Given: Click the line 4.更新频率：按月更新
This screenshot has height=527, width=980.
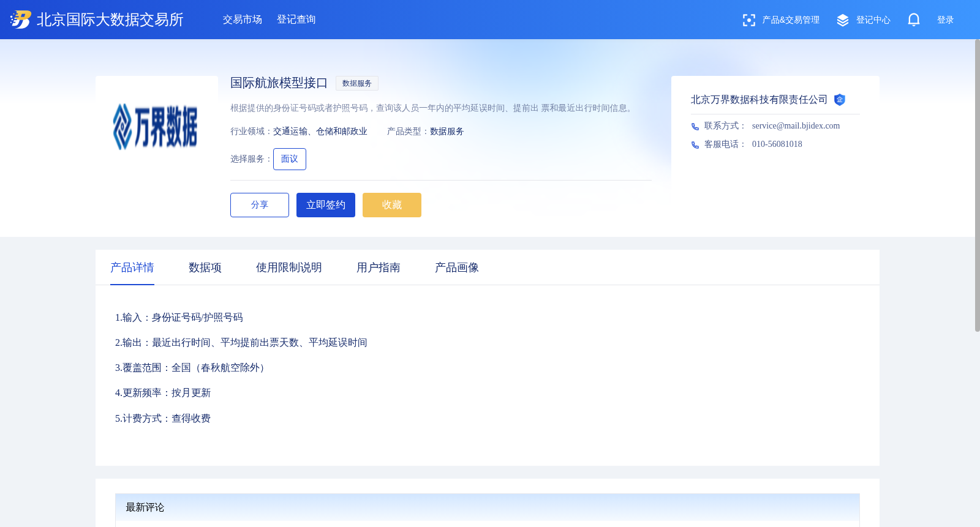Looking at the screenshot, I should click(x=163, y=393).
